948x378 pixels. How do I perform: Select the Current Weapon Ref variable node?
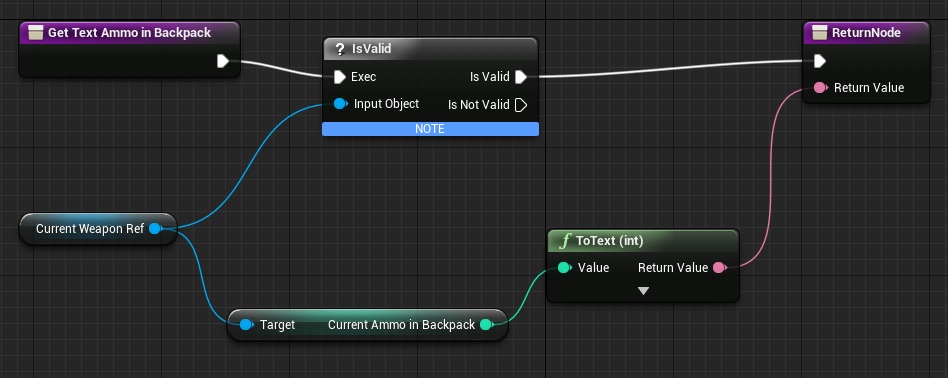[97, 229]
